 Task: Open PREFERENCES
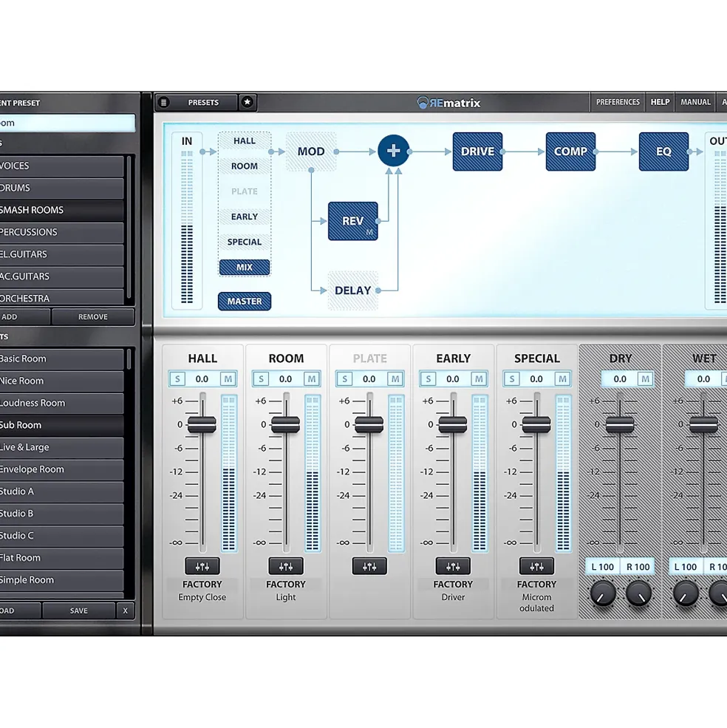[618, 102]
